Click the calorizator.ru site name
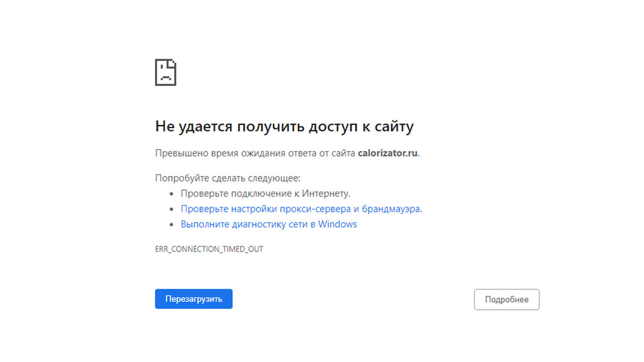Image resolution: width=644 pixels, height=362 pixels. [387, 153]
